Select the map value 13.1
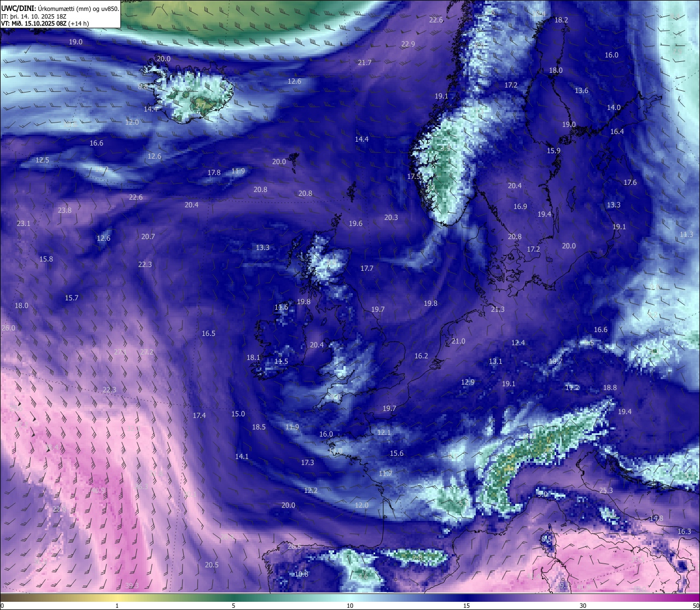The height and width of the screenshot is (610, 700). [495, 361]
